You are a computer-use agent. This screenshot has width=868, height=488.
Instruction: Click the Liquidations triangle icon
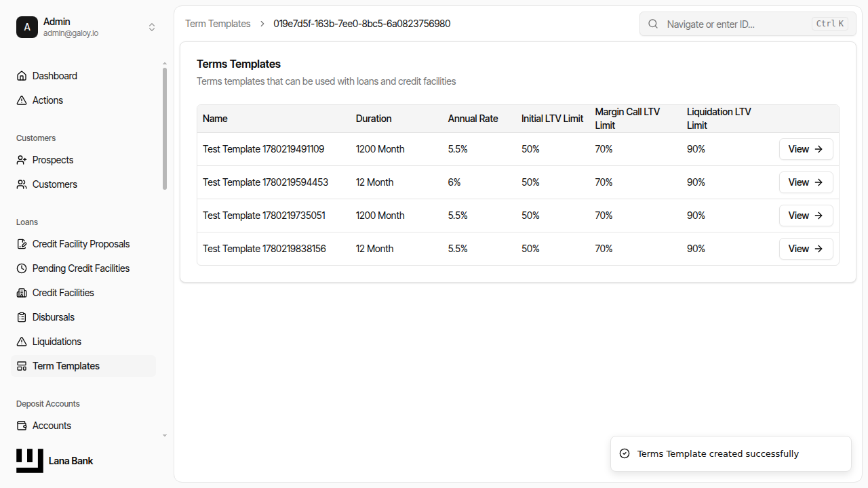coord(22,342)
